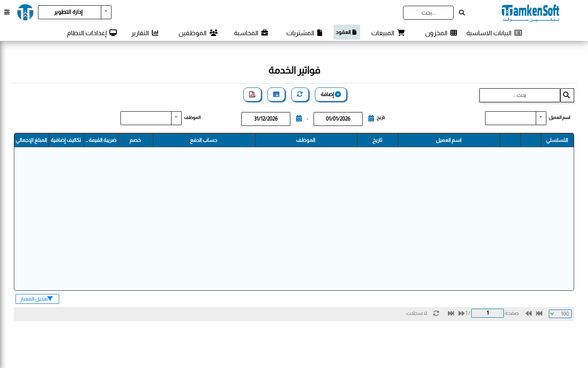The width and height of the screenshot is (588, 368).
Task: Click the magnifier button beside the list search box
Action: pyautogui.click(x=567, y=95)
